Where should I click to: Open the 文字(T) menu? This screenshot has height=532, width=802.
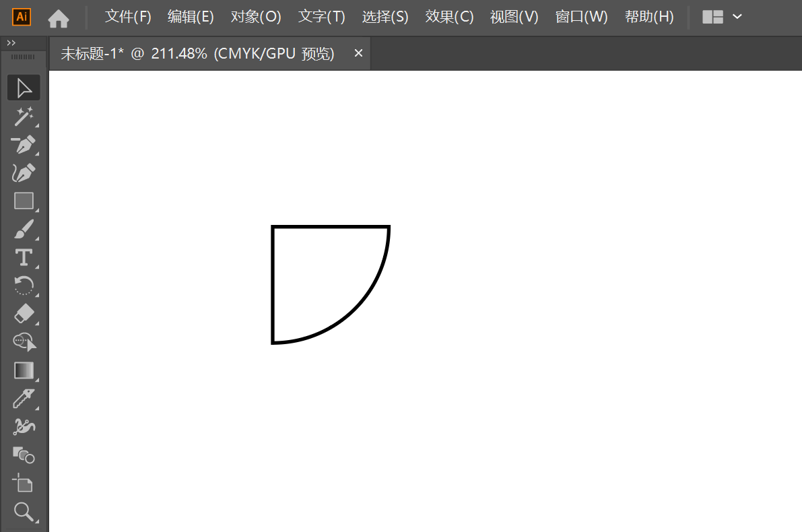point(322,16)
